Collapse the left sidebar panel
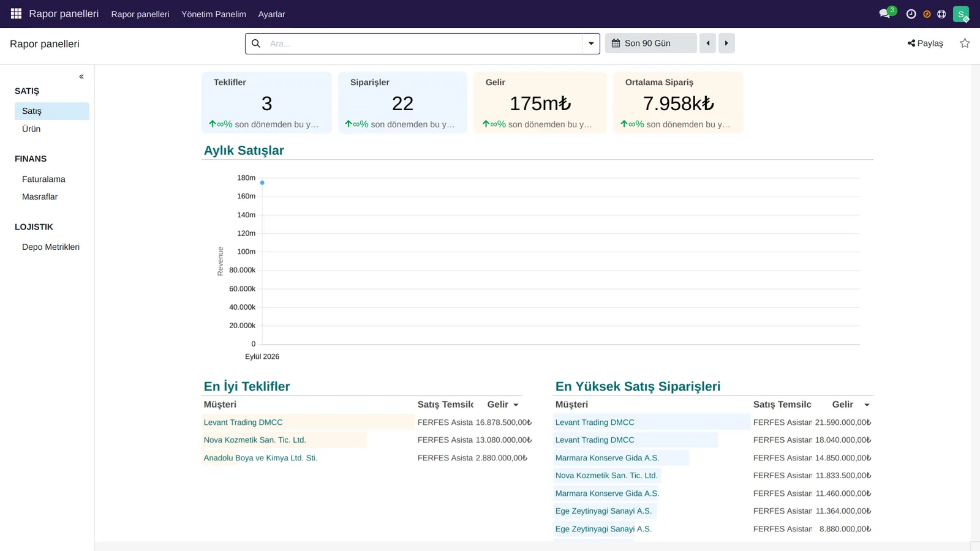 [81, 77]
